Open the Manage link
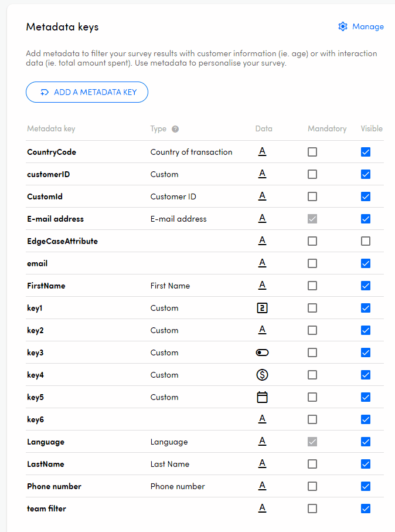The width and height of the screenshot is (395, 532). click(x=367, y=26)
